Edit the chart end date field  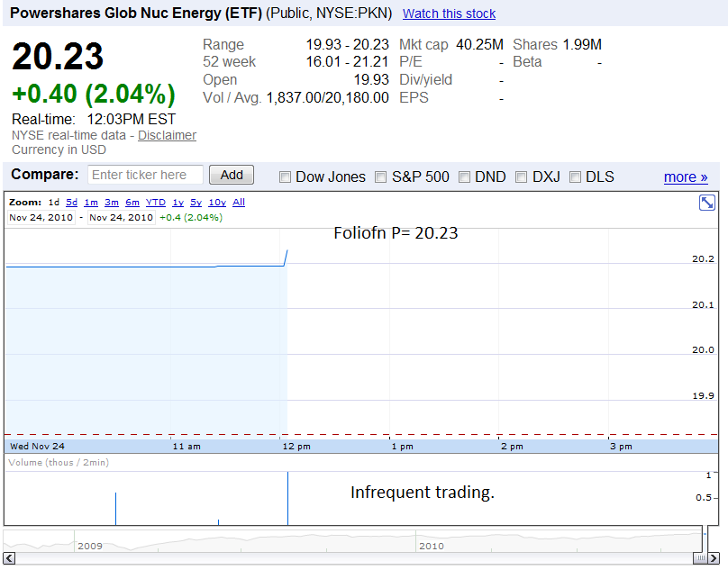pos(121,218)
